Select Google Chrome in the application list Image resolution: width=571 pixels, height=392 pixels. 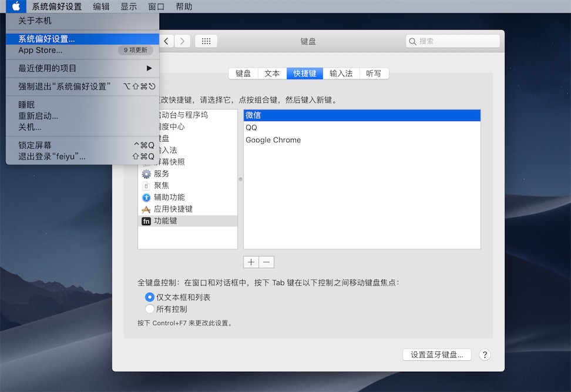(362, 140)
